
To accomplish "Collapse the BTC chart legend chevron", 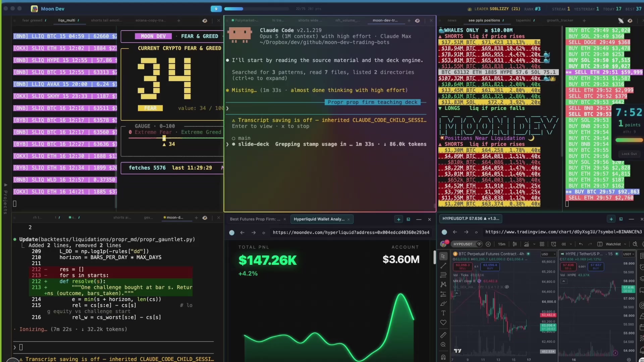I will (457, 293).
